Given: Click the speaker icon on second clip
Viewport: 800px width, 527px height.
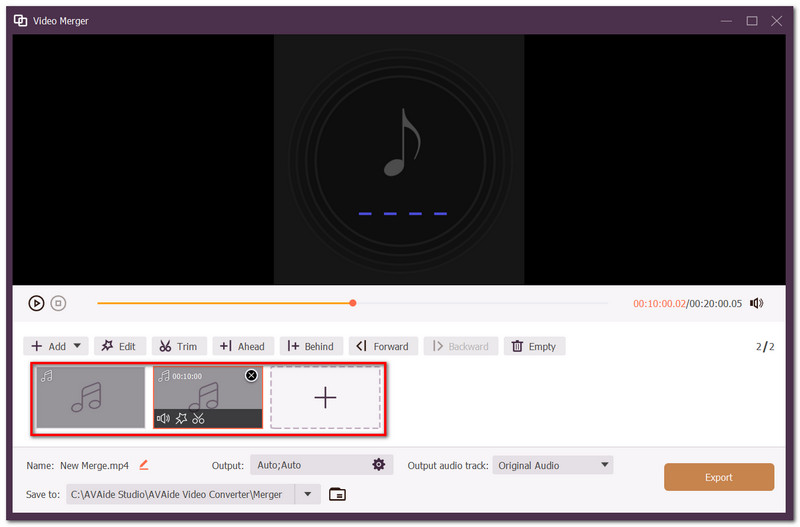Looking at the screenshot, I should click(x=163, y=419).
